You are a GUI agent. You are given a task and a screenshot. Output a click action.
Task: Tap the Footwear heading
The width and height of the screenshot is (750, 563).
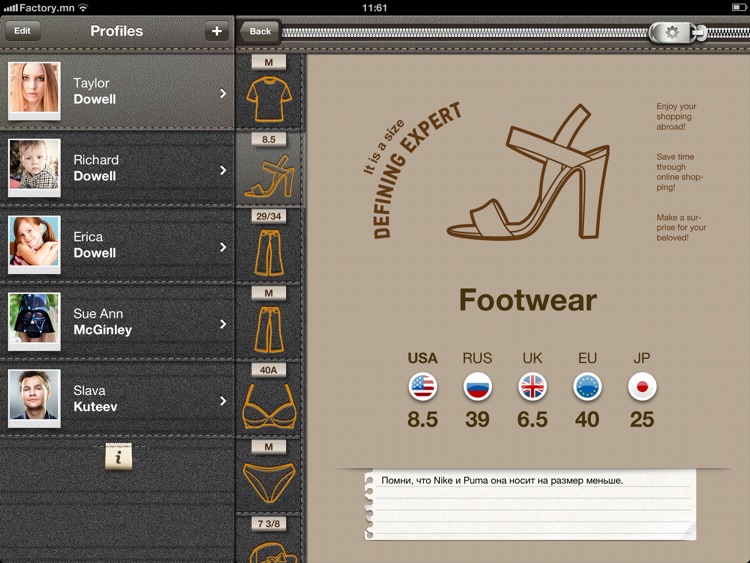[x=528, y=300]
